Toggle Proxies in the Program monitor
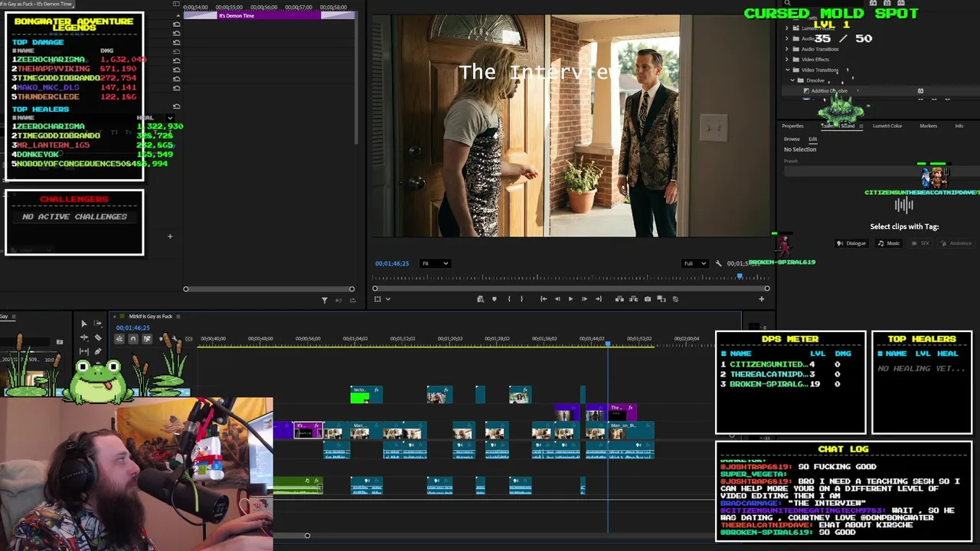The height and width of the screenshot is (551, 980). pos(675,299)
